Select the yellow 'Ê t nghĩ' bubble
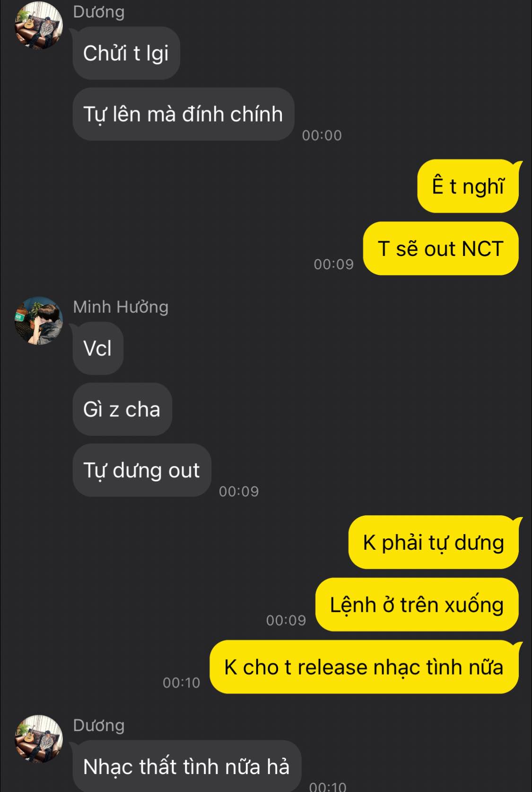Viewport: 532px width, 792px height. pyautogui.click(x=468, y=186)
